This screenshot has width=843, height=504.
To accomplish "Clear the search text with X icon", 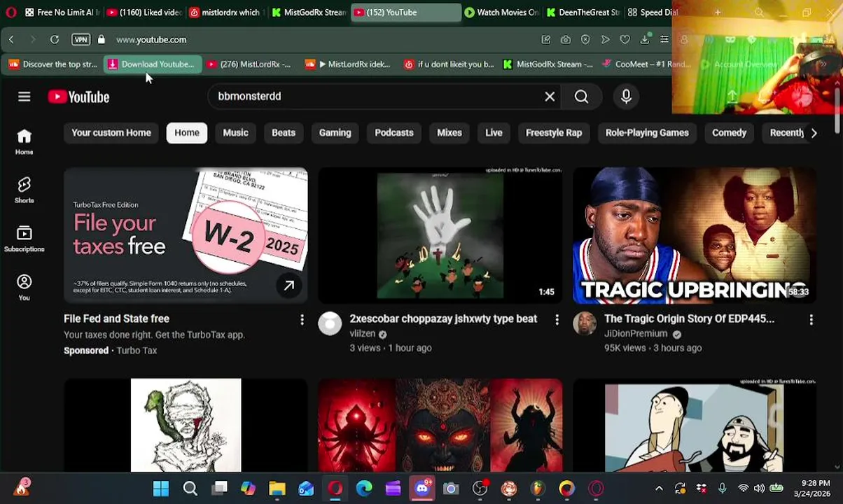I will click(550, 97).
